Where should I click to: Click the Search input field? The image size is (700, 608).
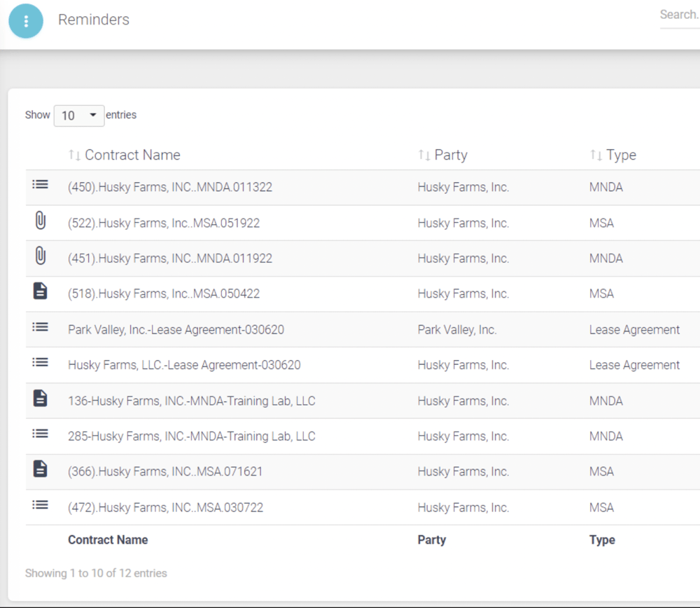[680, 15]
